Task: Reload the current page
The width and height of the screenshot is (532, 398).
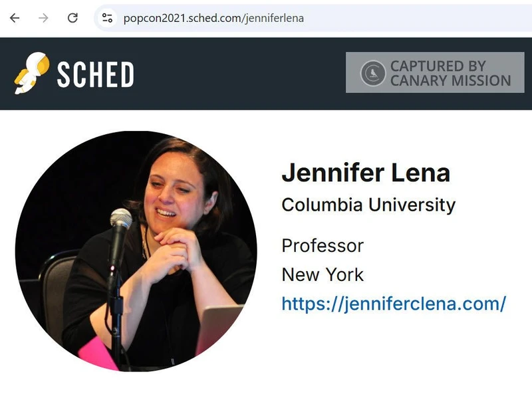Action: click(x=72, y=18)
